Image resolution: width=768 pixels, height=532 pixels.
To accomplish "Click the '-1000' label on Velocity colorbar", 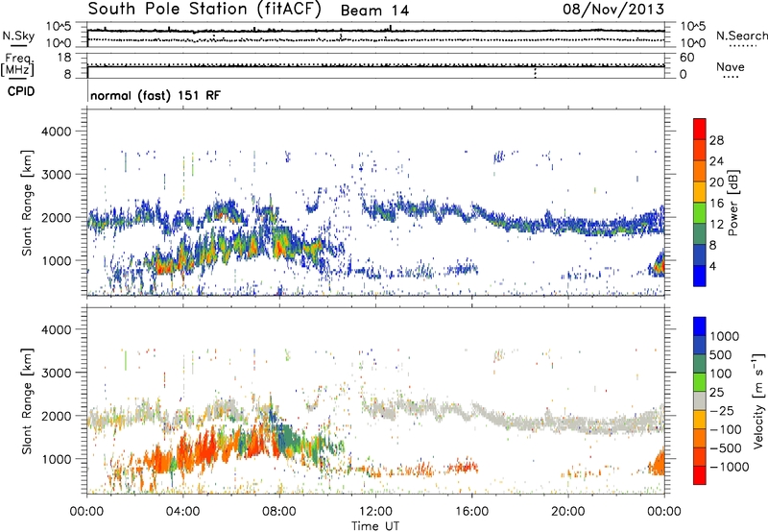I will point(730,467).
